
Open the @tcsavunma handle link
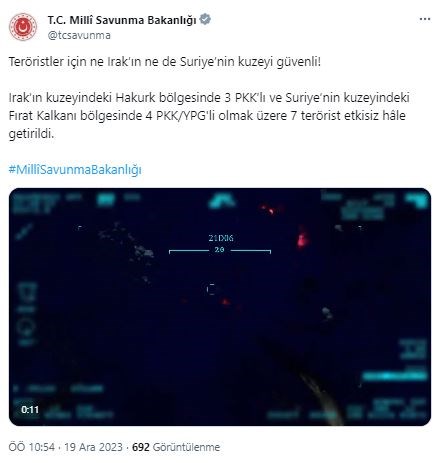click(x=79, y=35)
